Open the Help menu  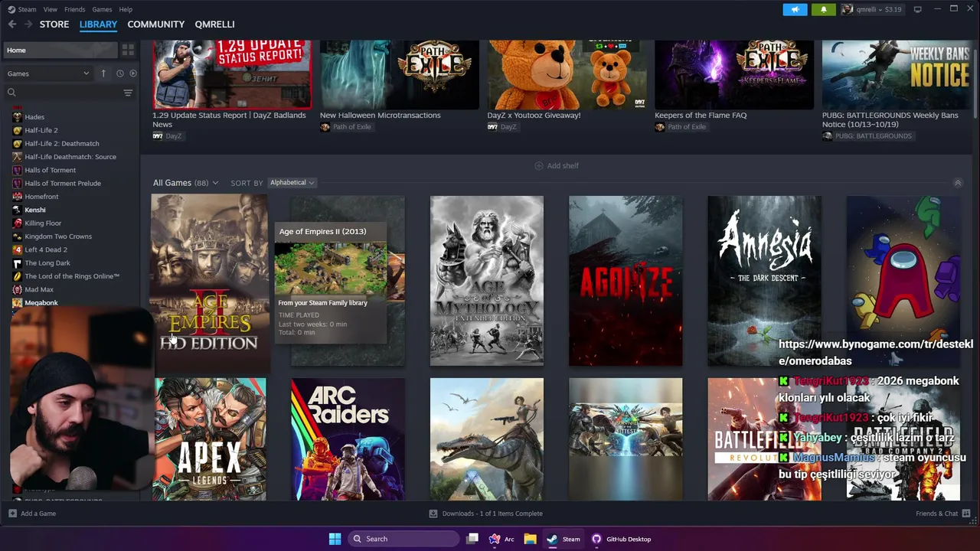coord(126,9)
